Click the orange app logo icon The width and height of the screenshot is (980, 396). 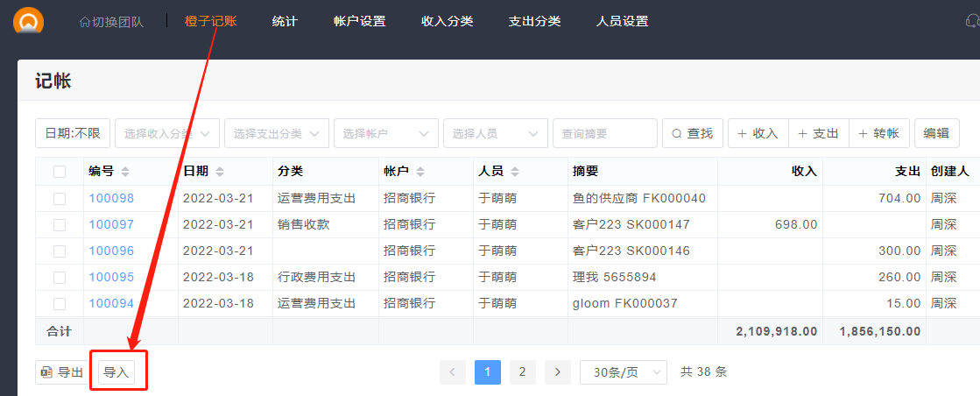pos(29,20)
